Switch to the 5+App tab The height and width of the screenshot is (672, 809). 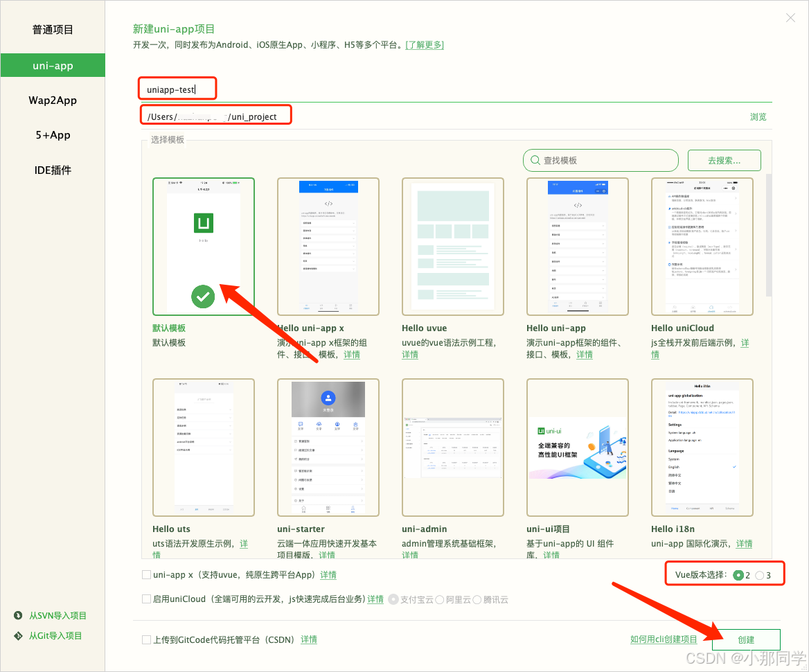53,135
